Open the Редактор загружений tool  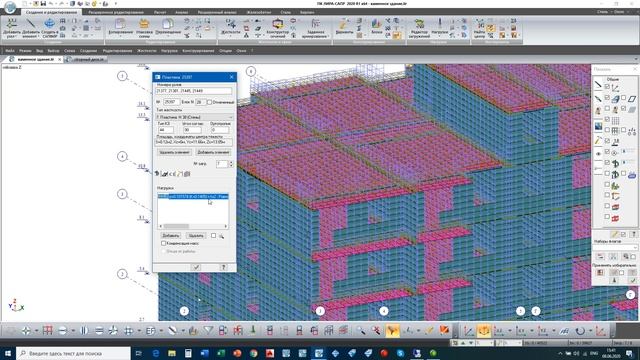click(x=419, y=28)
